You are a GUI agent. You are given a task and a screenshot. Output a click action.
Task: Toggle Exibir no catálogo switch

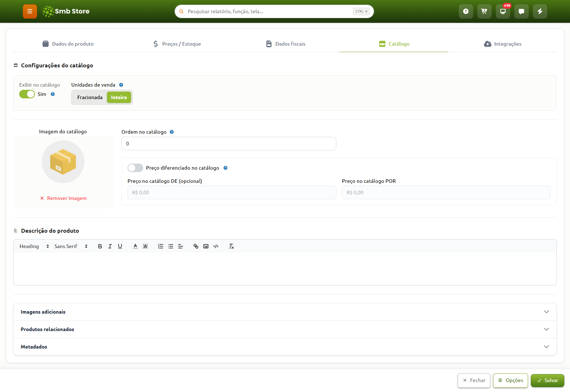[x=27, y=94]
